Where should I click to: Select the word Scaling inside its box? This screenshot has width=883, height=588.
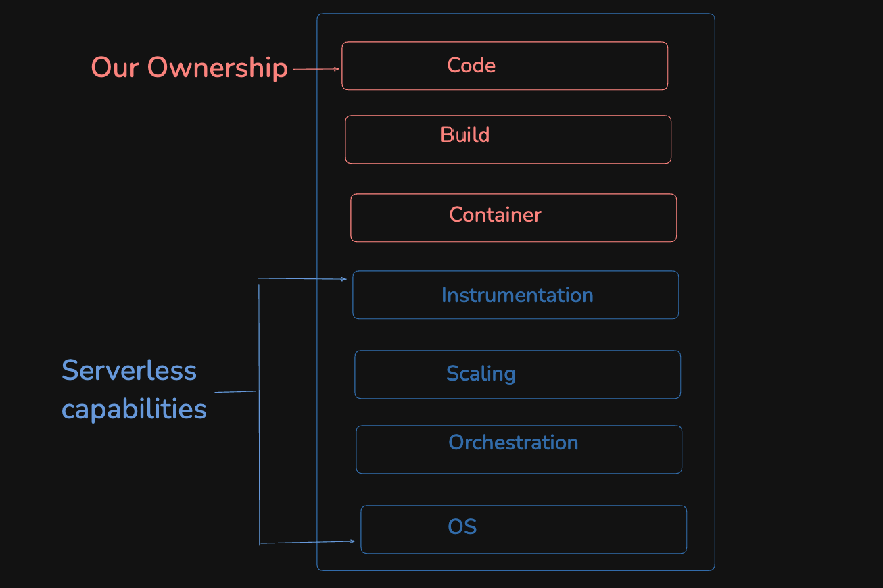(x=481, y=374)
